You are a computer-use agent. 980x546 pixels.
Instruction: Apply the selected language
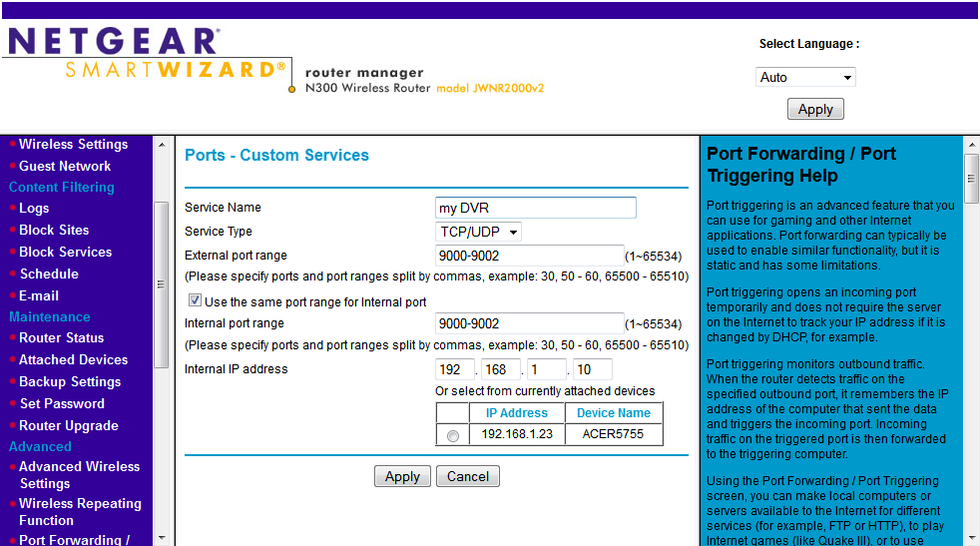click(815, 109)
